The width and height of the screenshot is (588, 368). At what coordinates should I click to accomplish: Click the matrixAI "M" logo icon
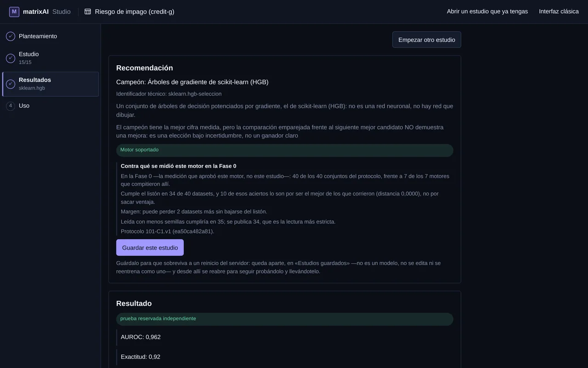[14, 11]
